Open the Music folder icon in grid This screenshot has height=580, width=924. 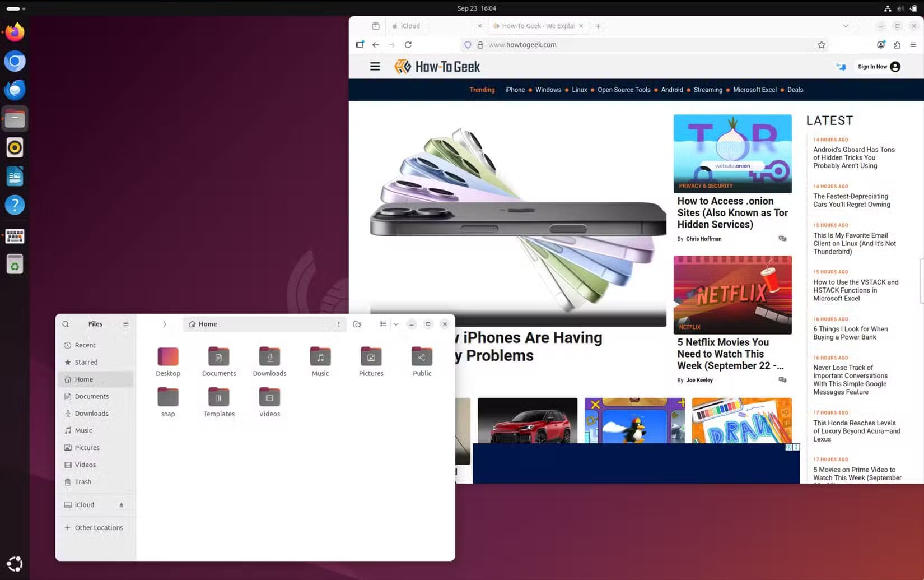(320, 361)
